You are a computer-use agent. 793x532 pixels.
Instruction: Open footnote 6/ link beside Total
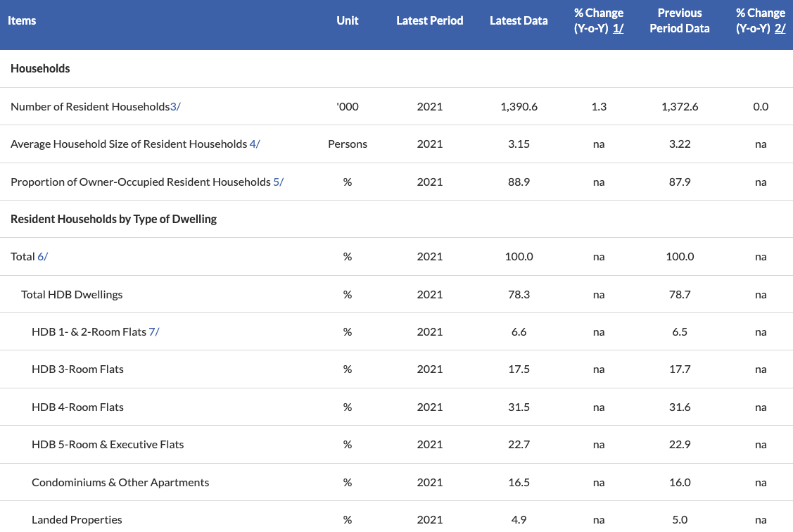pos(42,257)
